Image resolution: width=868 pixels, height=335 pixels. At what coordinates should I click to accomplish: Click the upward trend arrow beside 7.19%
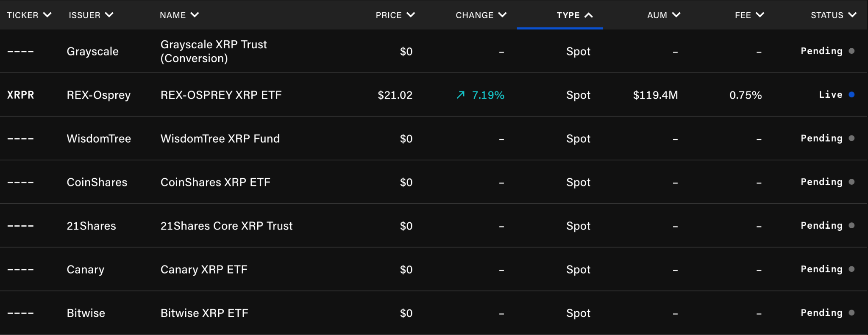(461, 95)
